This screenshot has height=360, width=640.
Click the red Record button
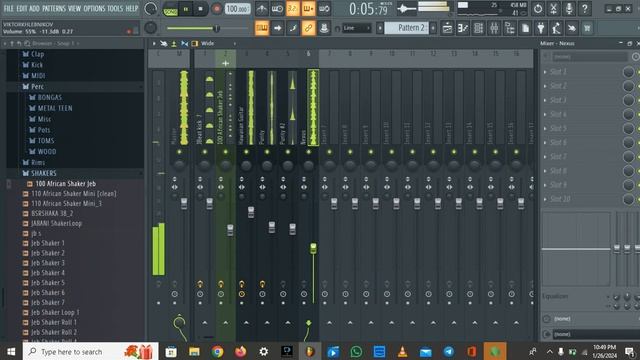(x=216, y=9)
